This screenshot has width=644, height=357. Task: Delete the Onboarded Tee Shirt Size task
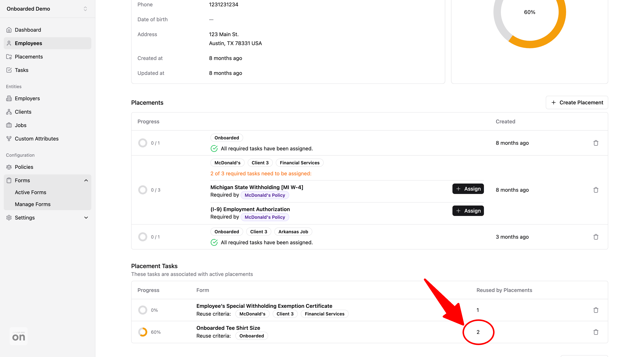[596, 332]
